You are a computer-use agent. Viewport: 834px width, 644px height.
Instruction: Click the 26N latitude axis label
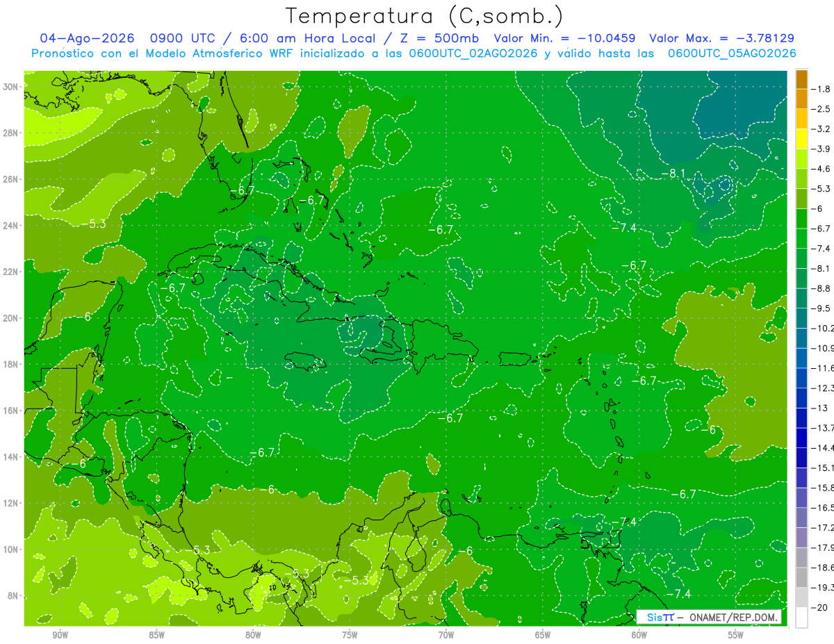coord(11,179)
